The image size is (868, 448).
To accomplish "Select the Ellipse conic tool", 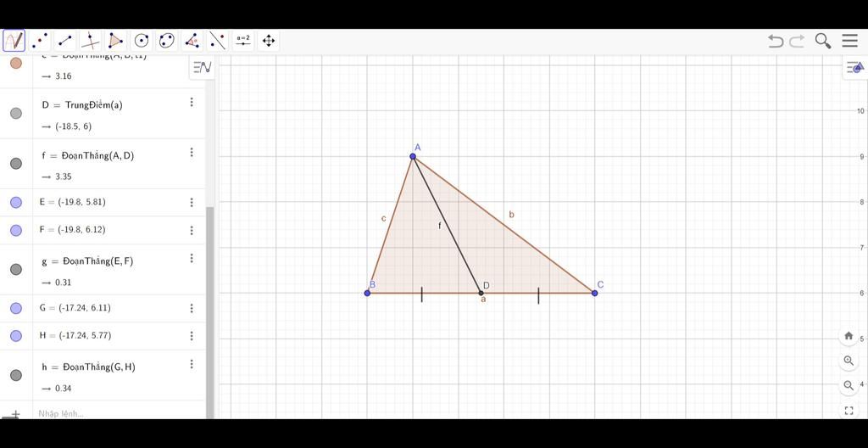I will [167, 41].
